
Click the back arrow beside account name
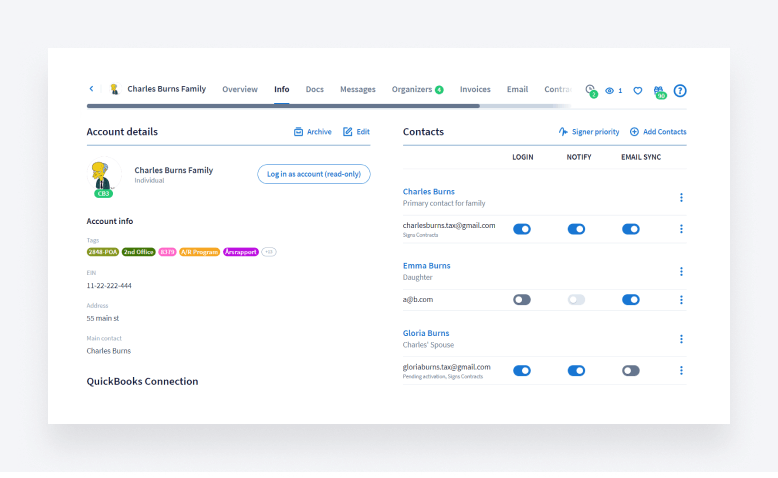pyautogui.click(x=92, y=89)
